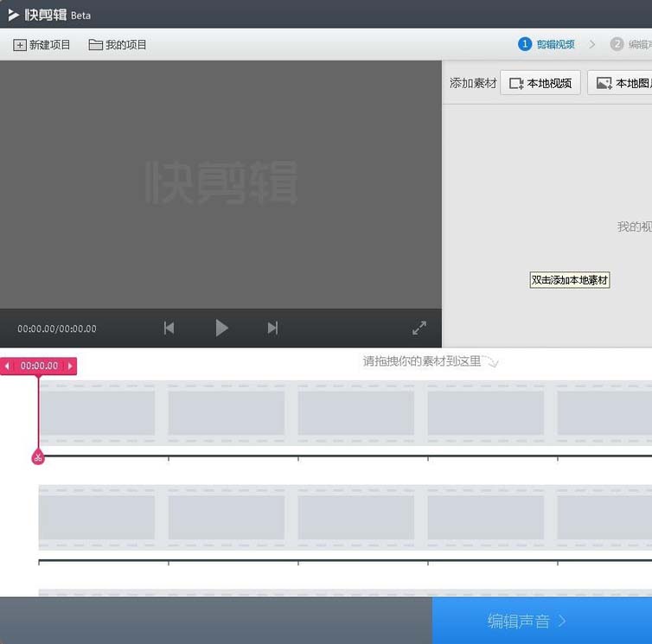Play the video preview
The width and height of the screenshot is (652, 644).
coord(221,328)
